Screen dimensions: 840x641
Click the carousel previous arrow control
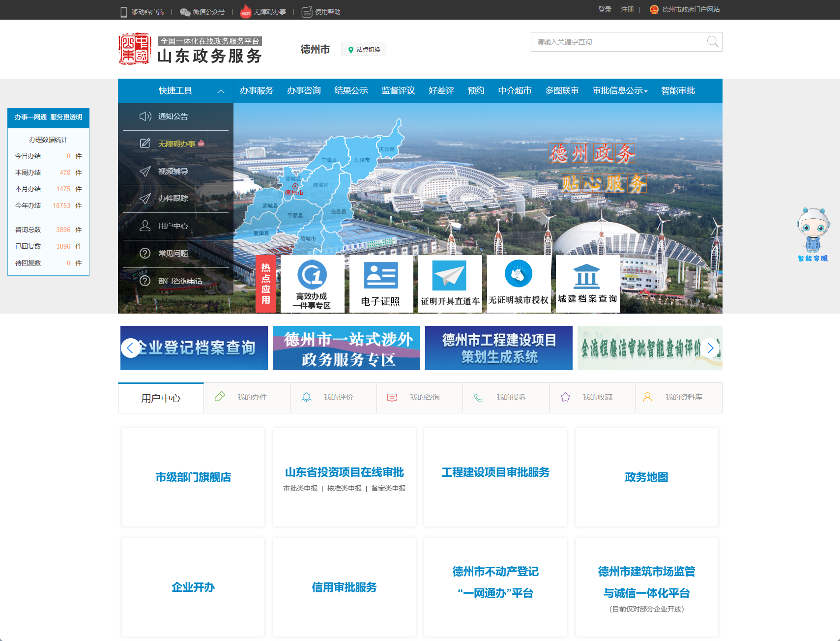click(130, 348)
